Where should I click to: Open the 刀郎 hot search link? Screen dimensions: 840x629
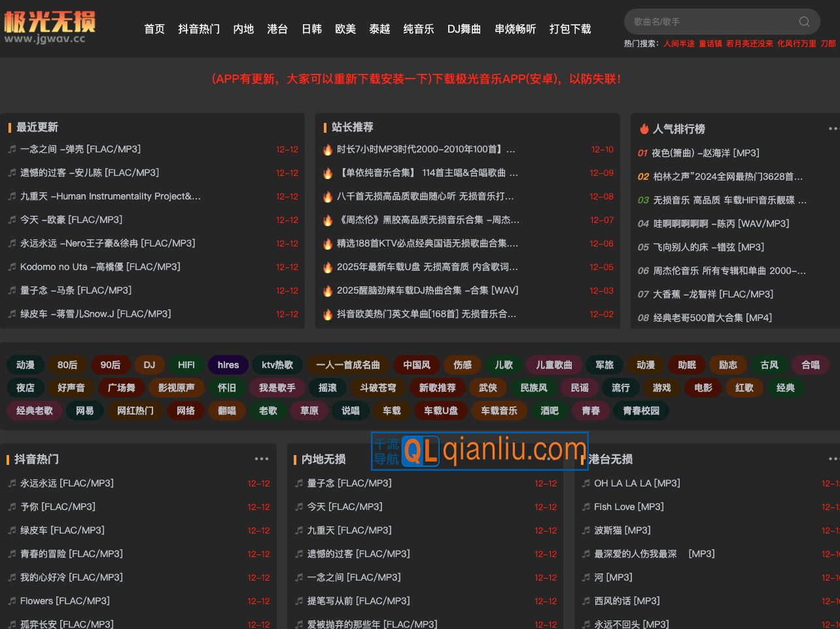828,43
